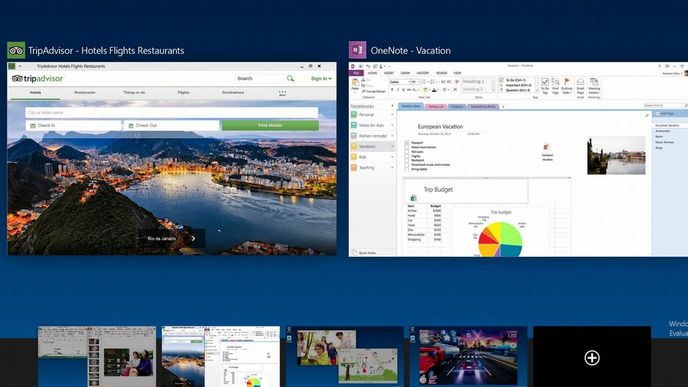
Task: Open the styles gallery dropdown arrow
Action: (x=494, y=89)
